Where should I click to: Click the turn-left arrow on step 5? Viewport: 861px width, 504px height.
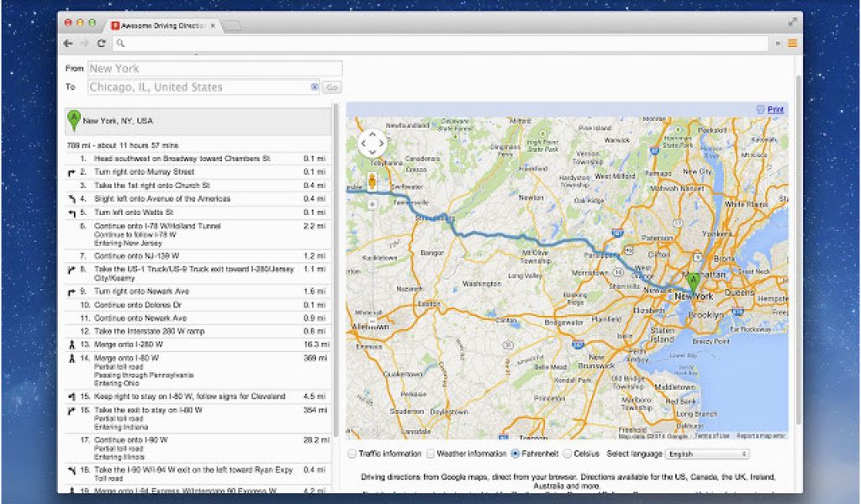pyautogui.click(x=71, y=213)
